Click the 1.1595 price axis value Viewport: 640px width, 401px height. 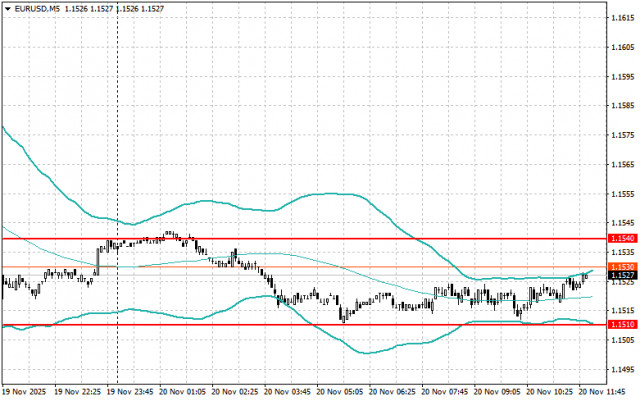[x=623, y=76]
